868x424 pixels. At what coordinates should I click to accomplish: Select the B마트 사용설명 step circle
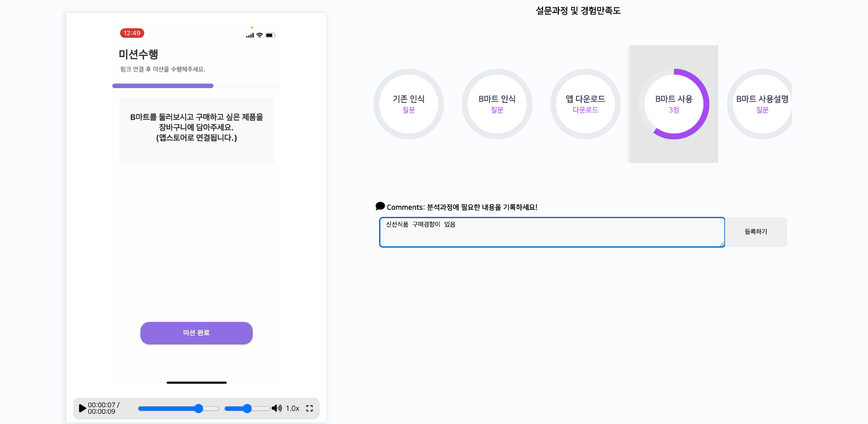[760, 104]
